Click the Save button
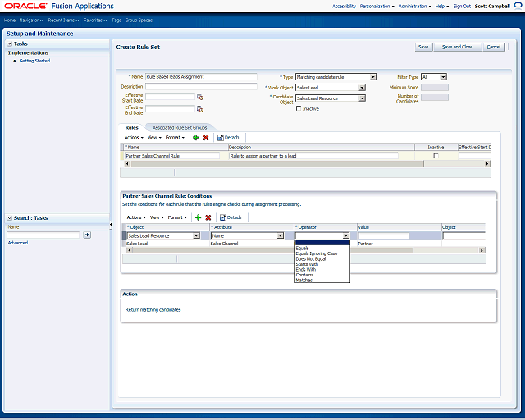 [423, 47]
